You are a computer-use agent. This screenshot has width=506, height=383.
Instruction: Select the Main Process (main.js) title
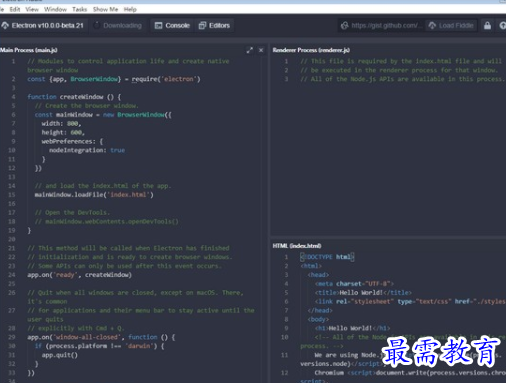29,50
